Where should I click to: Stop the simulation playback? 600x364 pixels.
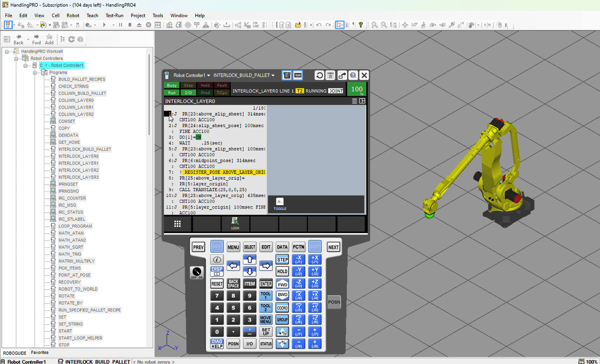coord(130,25)
